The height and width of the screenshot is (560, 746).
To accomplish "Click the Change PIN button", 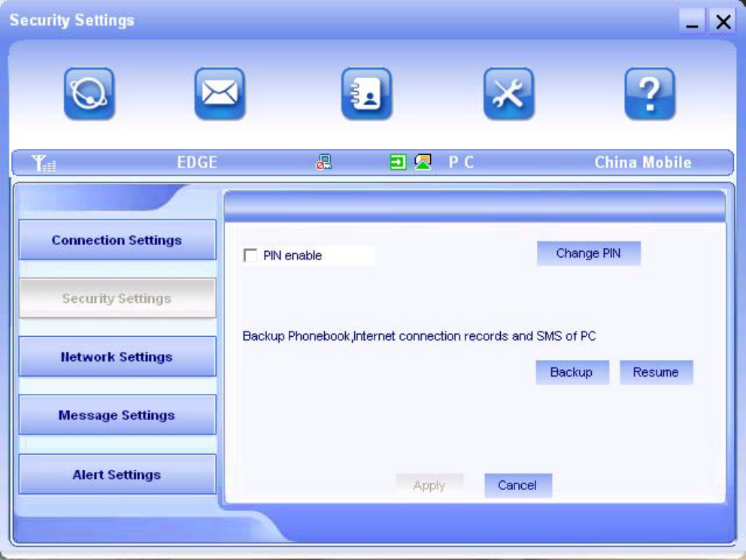I will coord(589,253).
